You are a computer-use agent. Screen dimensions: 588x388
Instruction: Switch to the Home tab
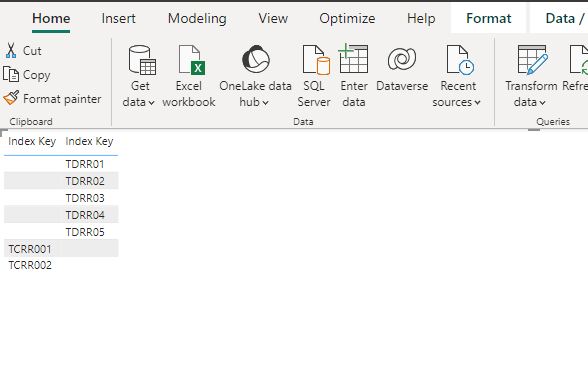click(51, 18)
